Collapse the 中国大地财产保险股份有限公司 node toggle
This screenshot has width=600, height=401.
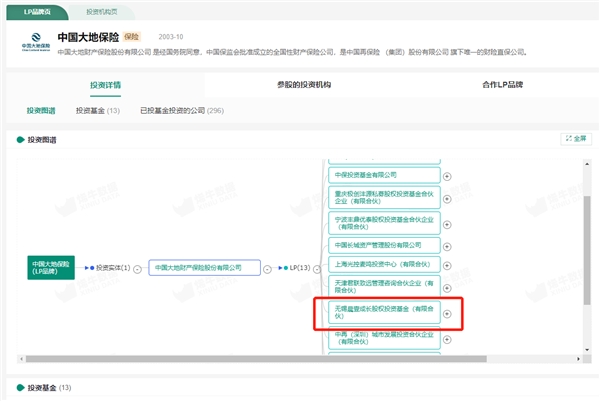[267, 269]
